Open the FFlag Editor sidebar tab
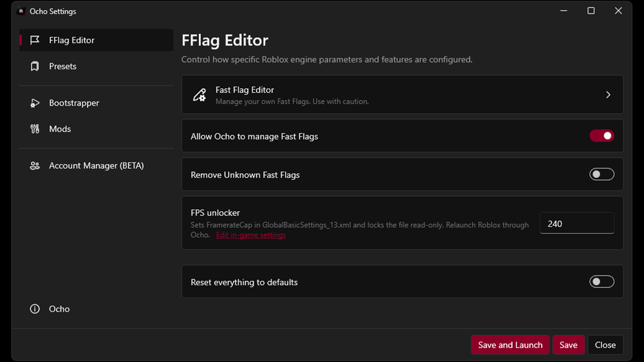This screenshot has width=644, height=362. click(x=96, y=40)
